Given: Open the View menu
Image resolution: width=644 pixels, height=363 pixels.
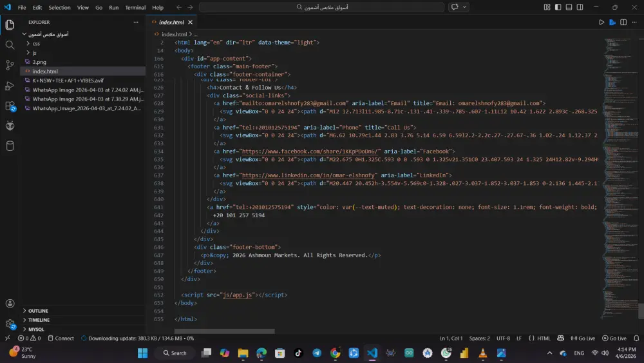Looking at the screenshot, I should pyautogui.click(x=83, y=7).
